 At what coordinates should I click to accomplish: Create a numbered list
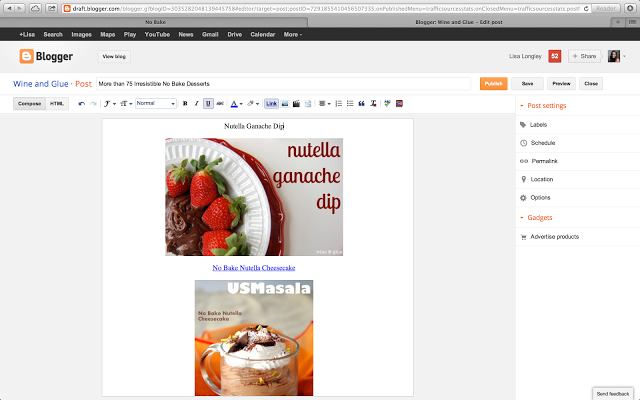[x=338, y=104]
